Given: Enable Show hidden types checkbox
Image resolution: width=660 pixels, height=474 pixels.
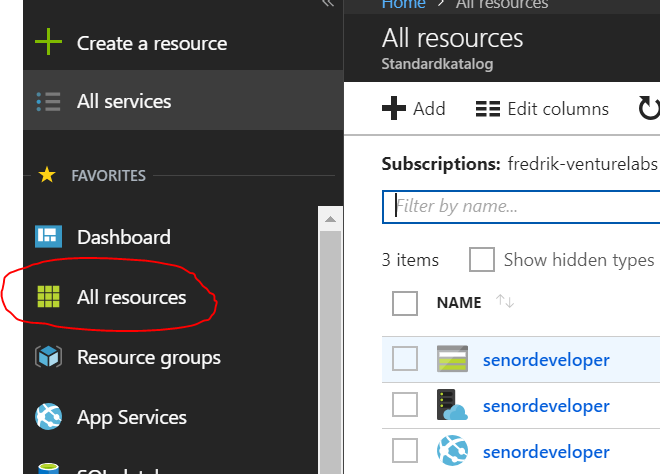Looking at the screenshot, I should pyautogui.click(x=482, y=259).
